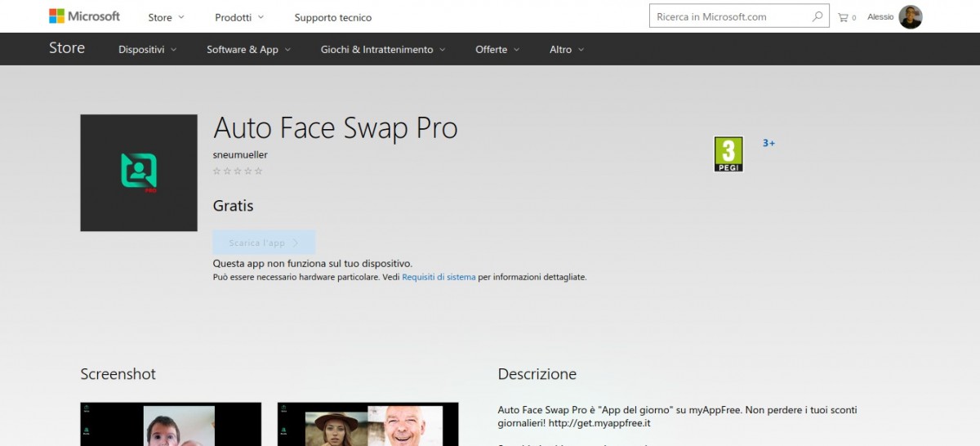Open Requisiti di sistema link
The width and height of the screenshot is (980, 446).
(x=439, y=277)
